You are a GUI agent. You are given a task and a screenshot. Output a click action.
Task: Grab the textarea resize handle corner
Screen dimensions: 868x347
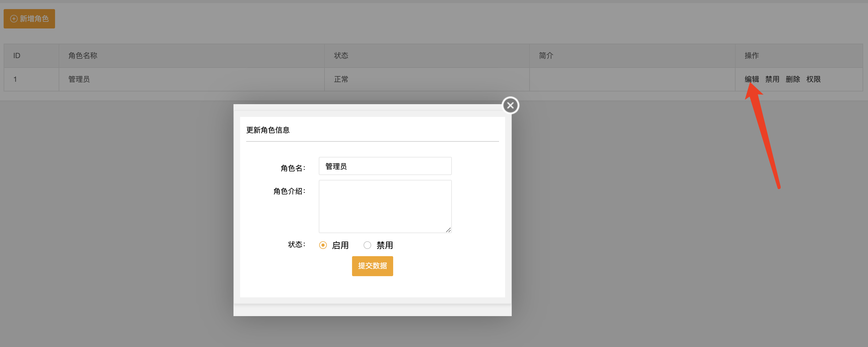point(448,230)
